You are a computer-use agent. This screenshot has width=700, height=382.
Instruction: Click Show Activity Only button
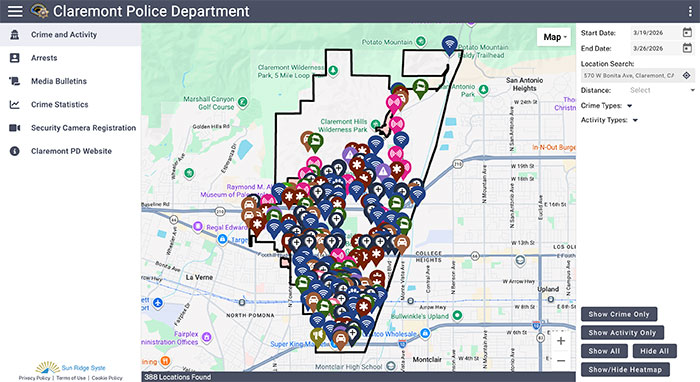click(x=622, y=332)
